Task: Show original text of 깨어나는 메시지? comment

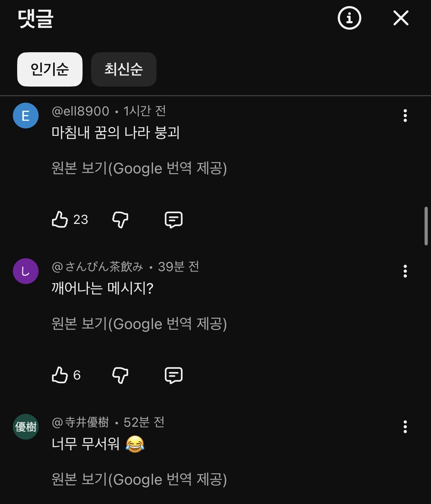Action: tap(139, 324)
